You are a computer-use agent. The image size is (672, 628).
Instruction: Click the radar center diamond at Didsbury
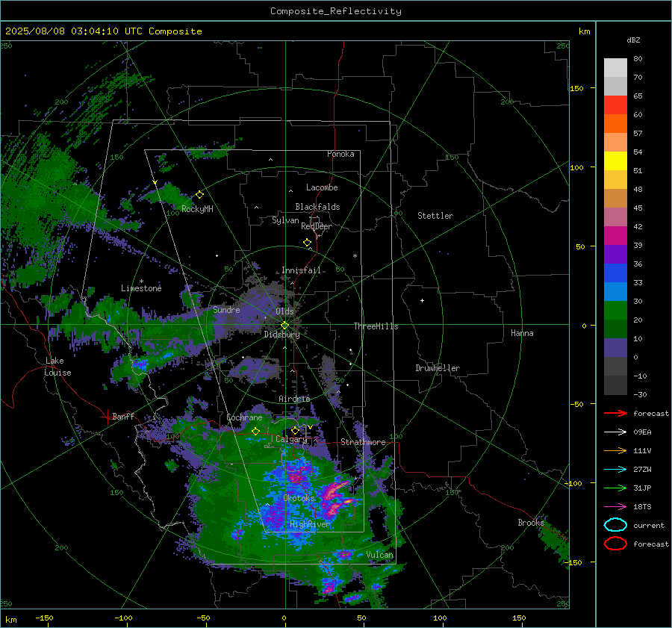coord(284,326)
